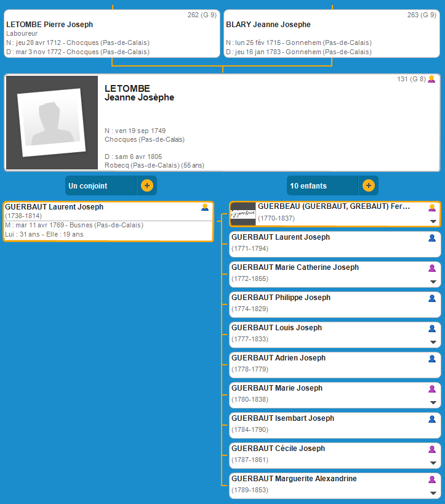
Task: Click purple person icon for Cécile Joseph
Action: pos(432,449)
